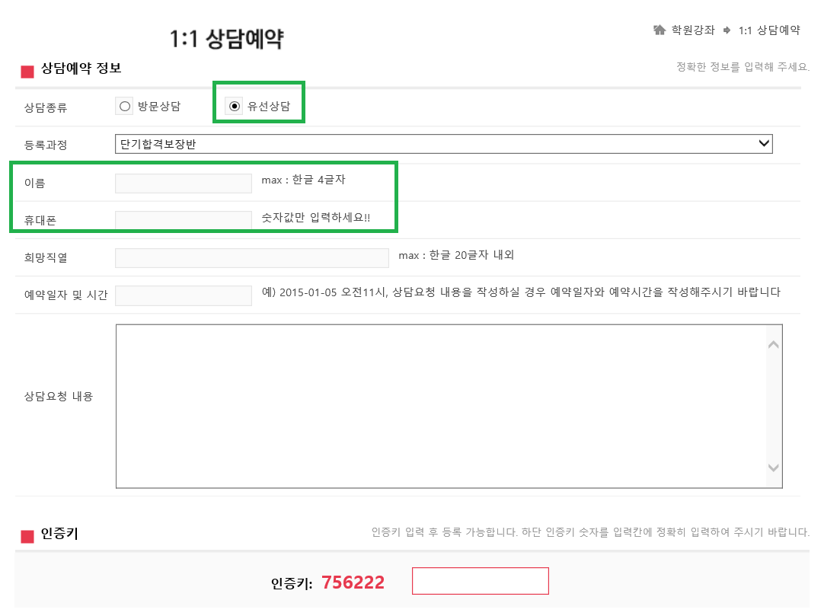The image size is (840, 616).
Task: Click the red 756222 verification number
Action: 353,583
